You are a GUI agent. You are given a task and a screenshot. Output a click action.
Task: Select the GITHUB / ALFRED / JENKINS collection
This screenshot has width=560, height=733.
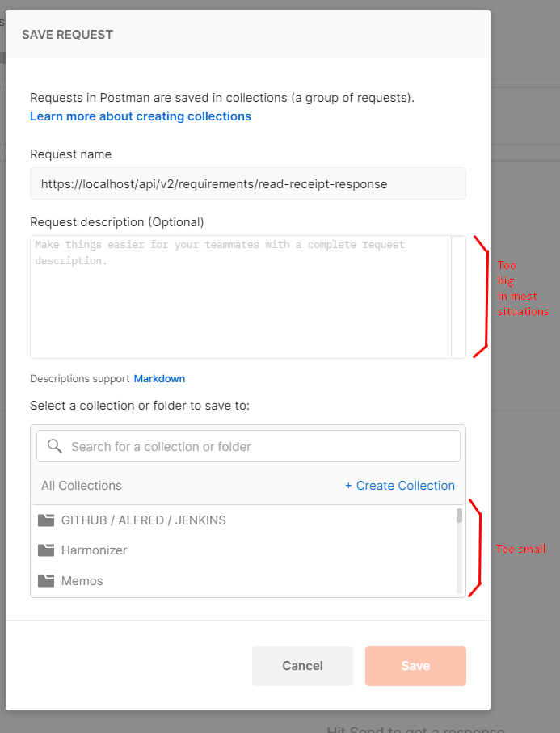(141, 520)
